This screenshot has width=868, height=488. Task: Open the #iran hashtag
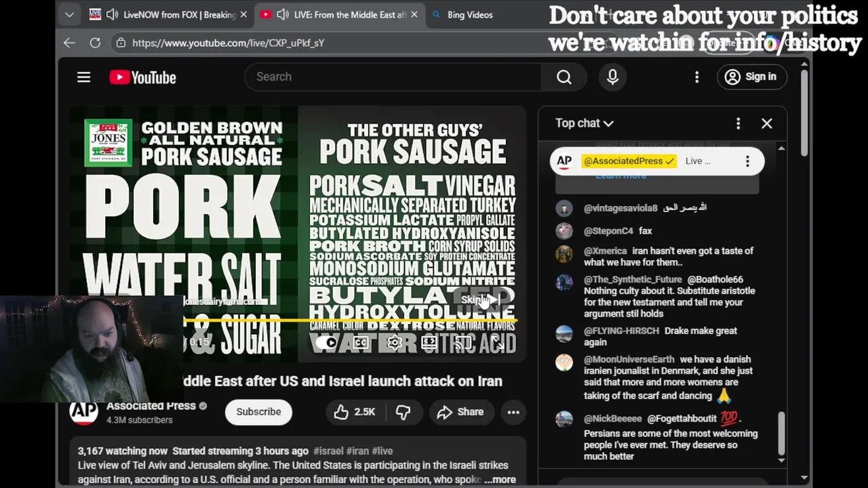357,451
